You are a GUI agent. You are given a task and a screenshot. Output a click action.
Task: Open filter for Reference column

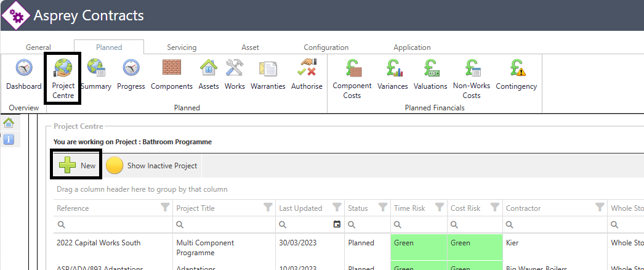(165, 208)
